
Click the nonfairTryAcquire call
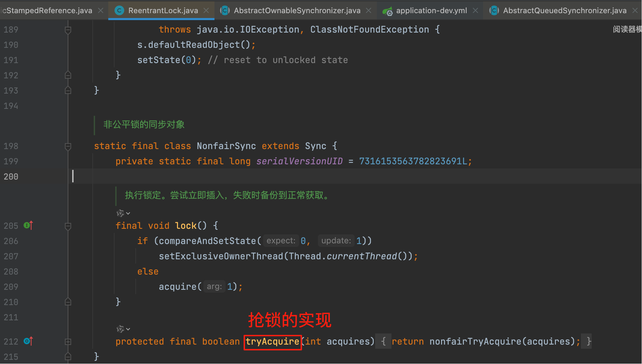475,342
